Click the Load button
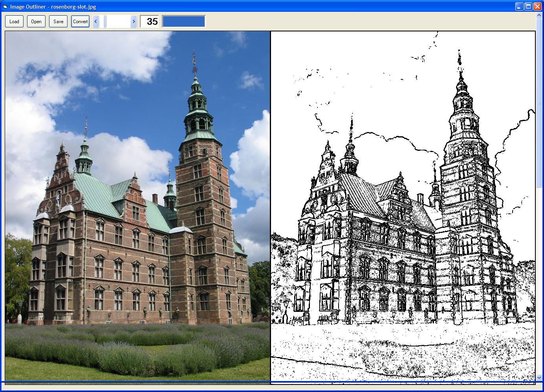Image resolution: width=544 pixels, height=392 pixels. pos(14,22)
